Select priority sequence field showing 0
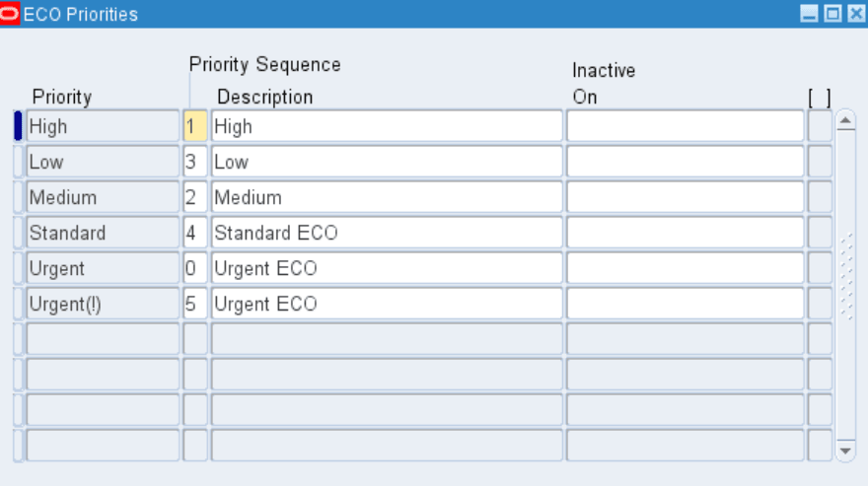Viewport: 868px width, 486px height. [195, 268]
